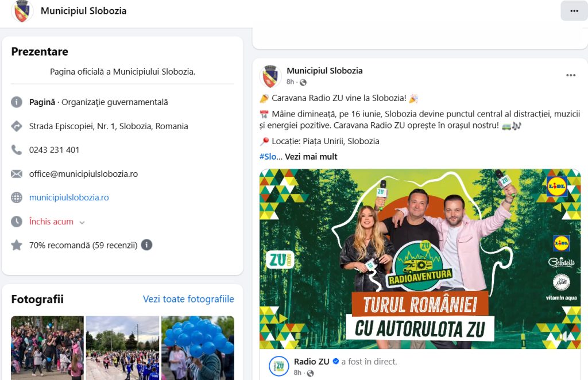Viewport: 588px width, 380px height.
Task: Open the crowd photo thumbnail in Fotografii
Action: tap(47, 348)
